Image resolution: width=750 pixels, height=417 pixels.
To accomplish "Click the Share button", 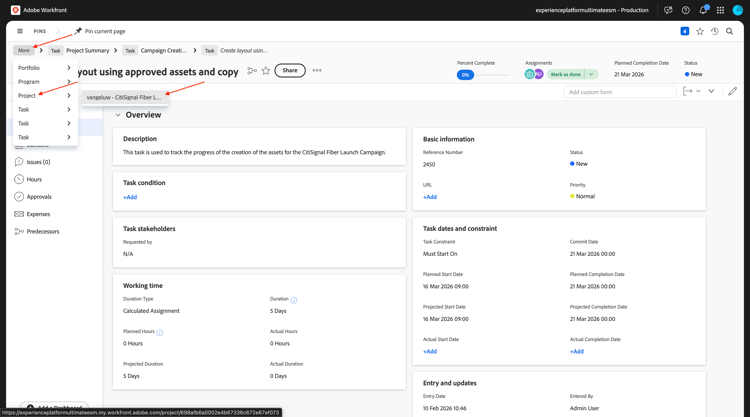I will pyautogui.click(x=290, y=71).
